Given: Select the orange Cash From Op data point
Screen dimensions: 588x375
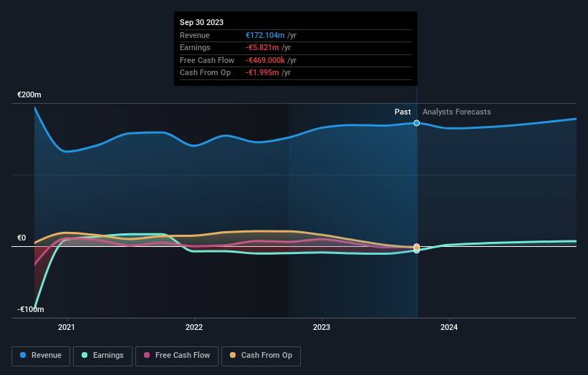Looking at the screenshot, I should tap(417, 248).
